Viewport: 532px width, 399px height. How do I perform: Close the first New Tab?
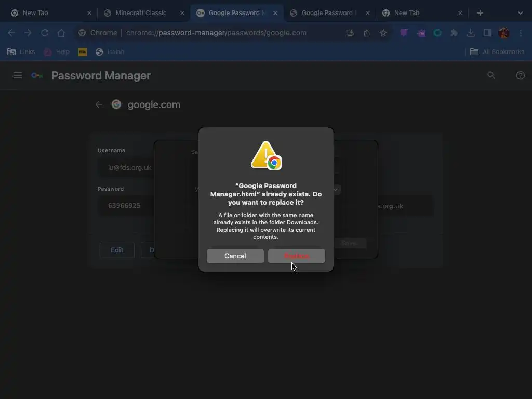(x=89, y=13)
